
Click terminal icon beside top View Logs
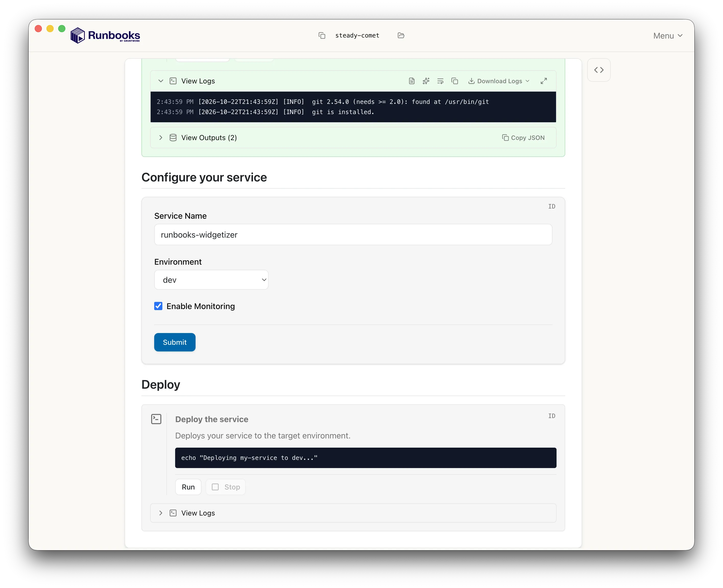(173, 81)
